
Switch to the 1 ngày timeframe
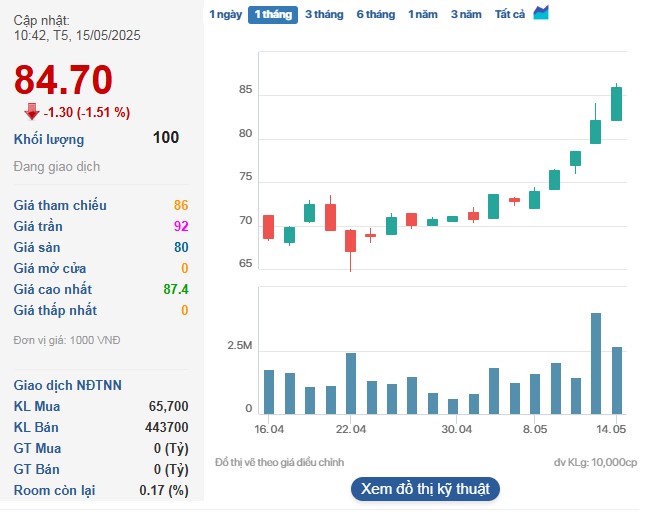[224, 14]
